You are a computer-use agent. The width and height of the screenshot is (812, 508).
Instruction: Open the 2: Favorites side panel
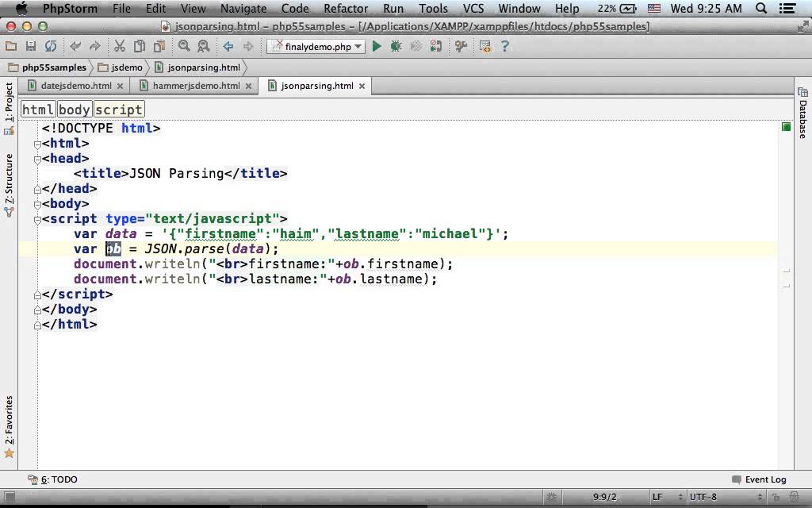click(9, 428)
